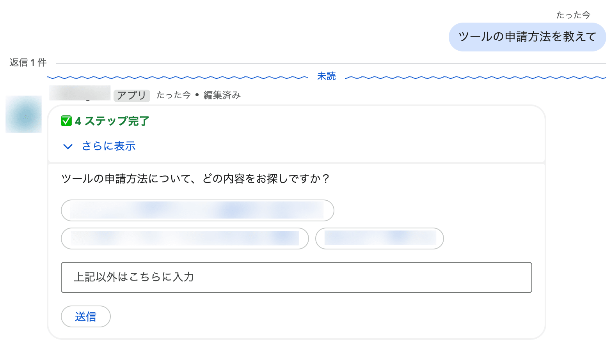
Task: Choose the shortest blurred option pill
Action: (x=380, y=239)
